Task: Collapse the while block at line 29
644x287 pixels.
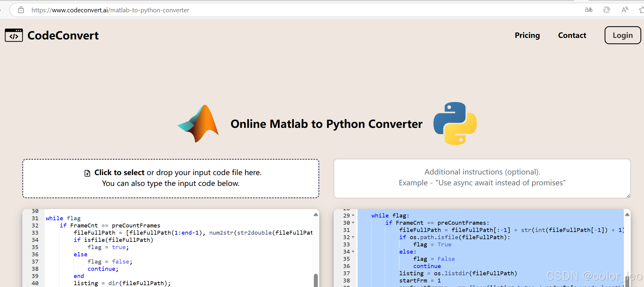Action: point(353,215)
